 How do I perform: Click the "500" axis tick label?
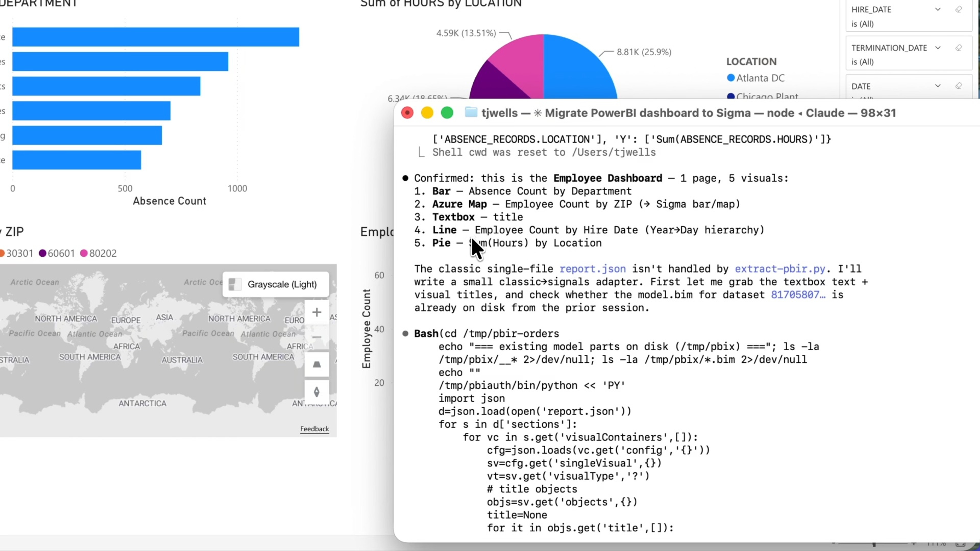click(x=125, y=188)
